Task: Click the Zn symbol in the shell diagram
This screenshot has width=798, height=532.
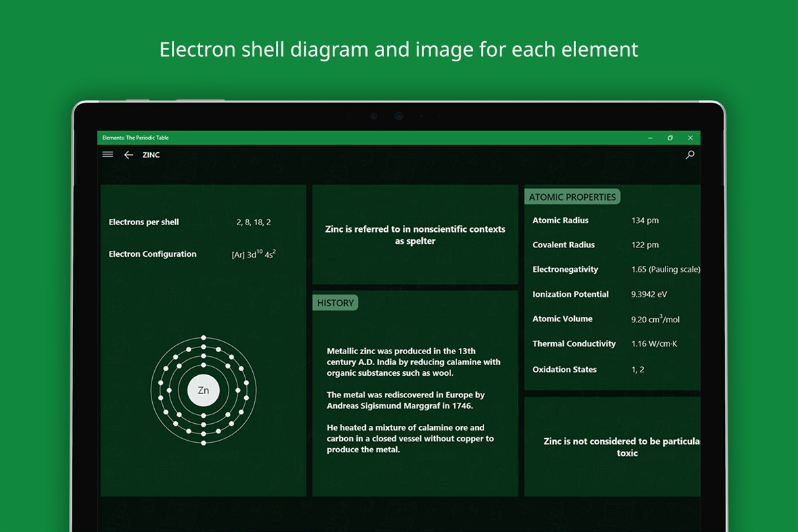Action: coord(204,390)
